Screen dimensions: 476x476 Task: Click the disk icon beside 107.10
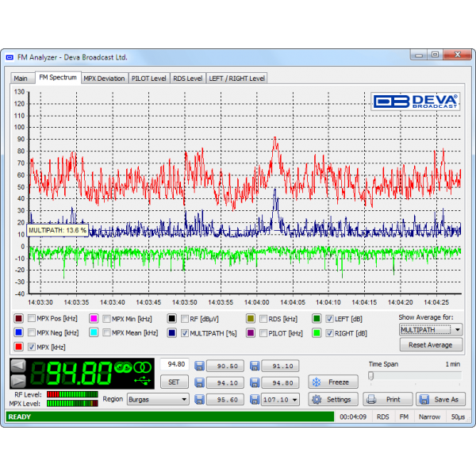pyautogui.click(x=255, y=400)
